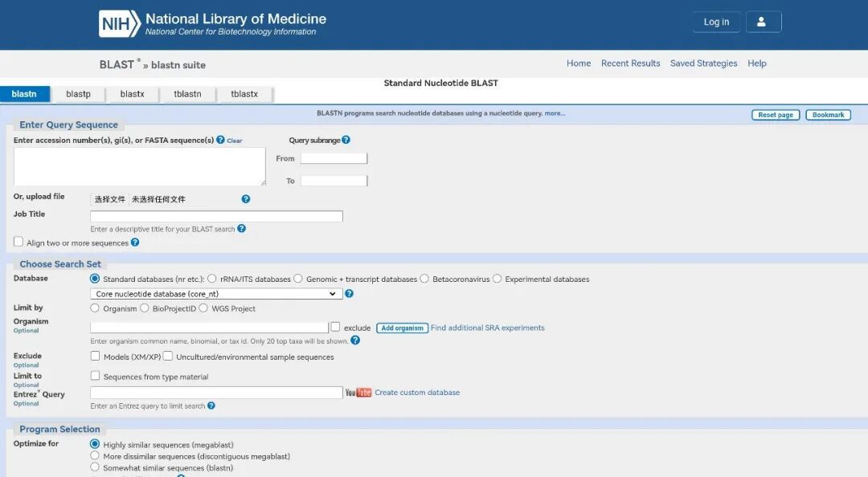The height and width of the screenshot is (477, 868).
Task: Open help icon after organism hint text
Action: [x=355, y=340]
